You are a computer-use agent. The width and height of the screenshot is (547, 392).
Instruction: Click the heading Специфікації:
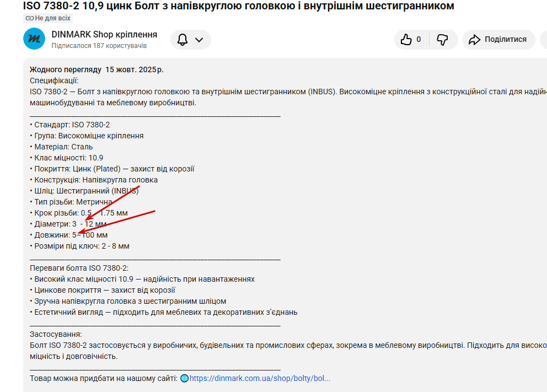pos(54,81)
